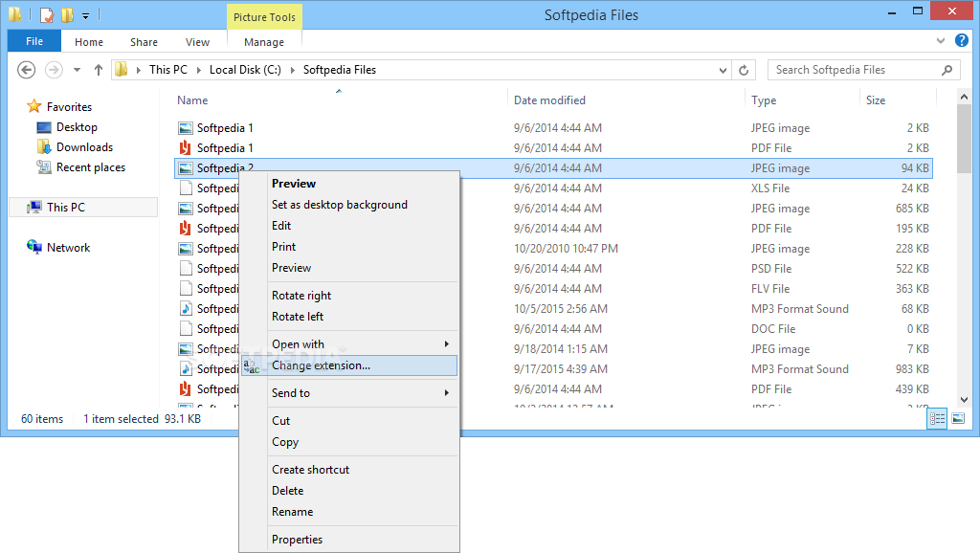Open the Share ribbon tab
This screenshot has height=553, width=980.
point(144,42)
